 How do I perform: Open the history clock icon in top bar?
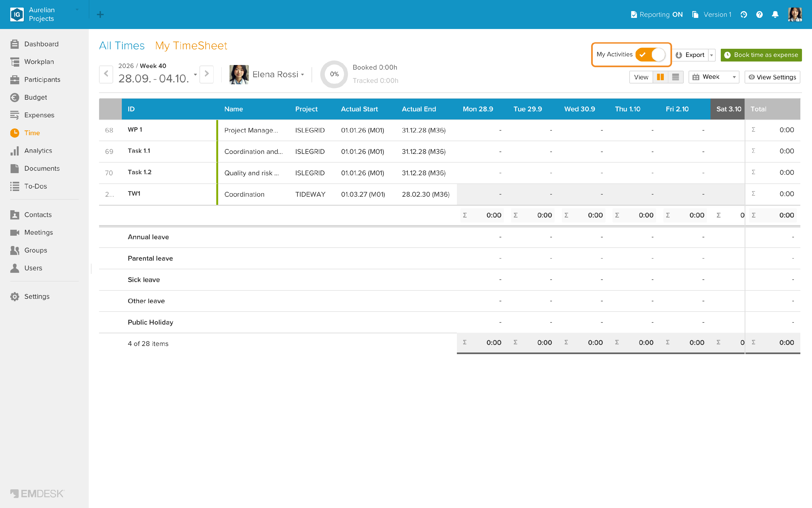pyautogui.click(x=744, y=14)
